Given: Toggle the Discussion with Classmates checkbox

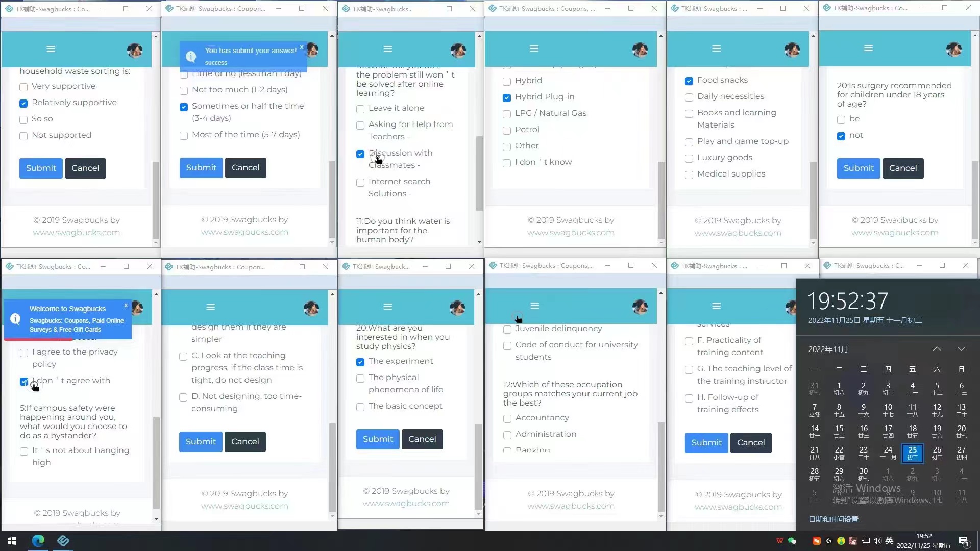Looking at the screenshot, I should tap(360, 154).
